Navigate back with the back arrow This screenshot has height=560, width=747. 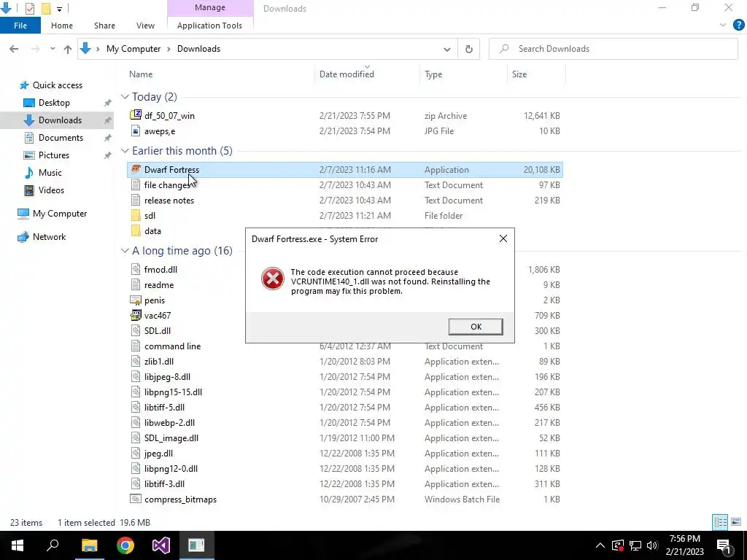pos(14,49)
